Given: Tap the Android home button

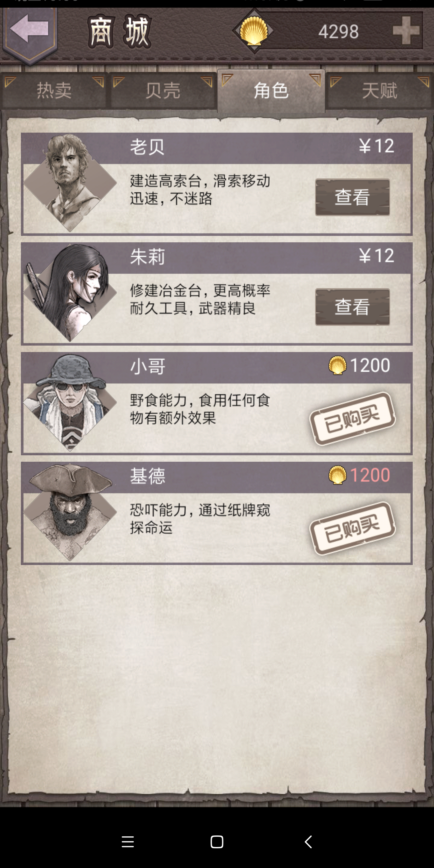Looking at the screenshot, I should [217, 841].
